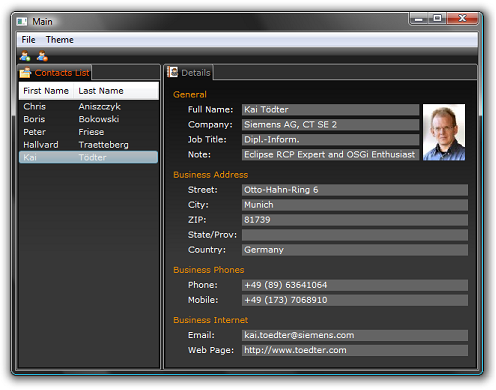Switch to the Contacts List tab
The width and height of the screenshot is (496, 390).
[54, 72]
